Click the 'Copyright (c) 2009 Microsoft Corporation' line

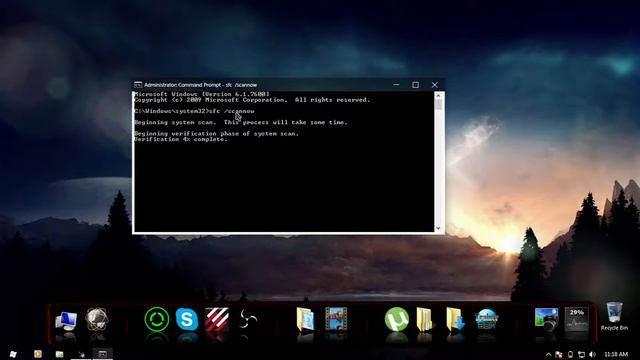click(211, 100)
